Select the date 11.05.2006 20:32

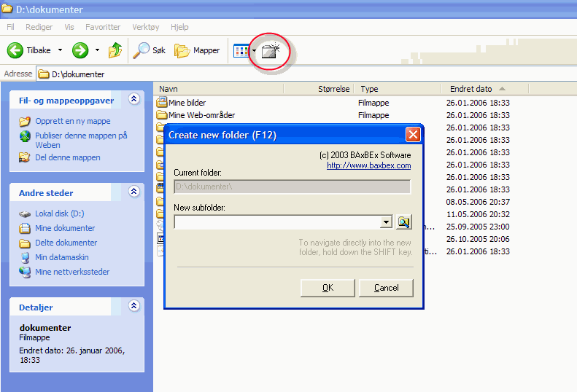(x=478, y=214)
